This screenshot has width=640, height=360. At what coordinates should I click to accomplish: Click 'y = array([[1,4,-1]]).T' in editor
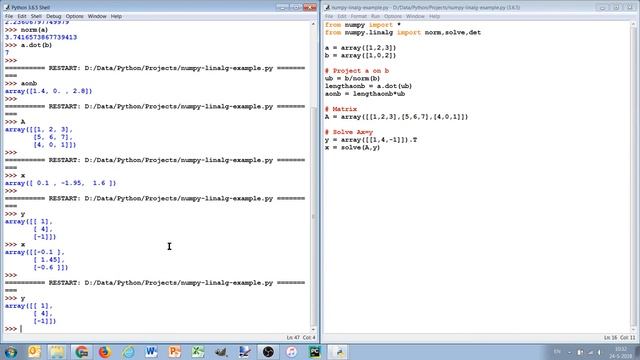click(371, 140)
